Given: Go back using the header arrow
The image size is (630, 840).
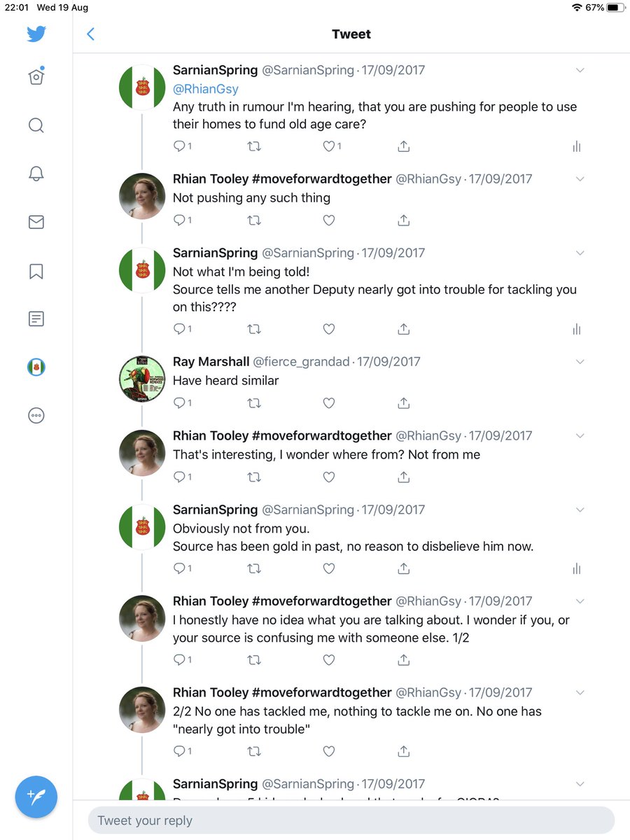Looking at the screenshot, I should pyautogui.click(x=90, y=34).
